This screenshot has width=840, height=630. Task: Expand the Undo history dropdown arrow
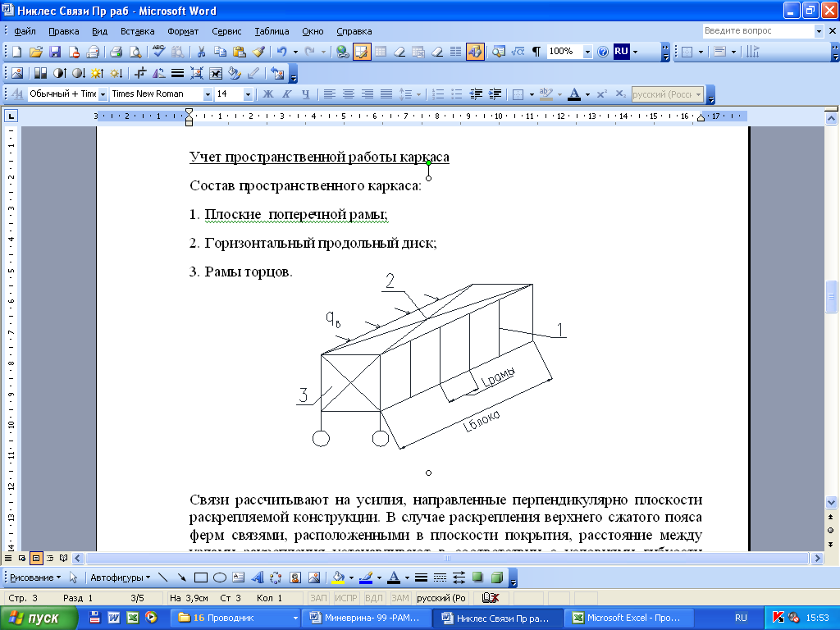(x=295, y=52)
